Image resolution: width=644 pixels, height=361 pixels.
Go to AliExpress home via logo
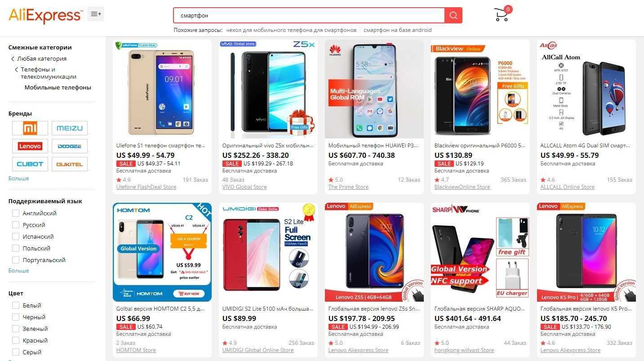pyautogui.click(x=45, y=15)
